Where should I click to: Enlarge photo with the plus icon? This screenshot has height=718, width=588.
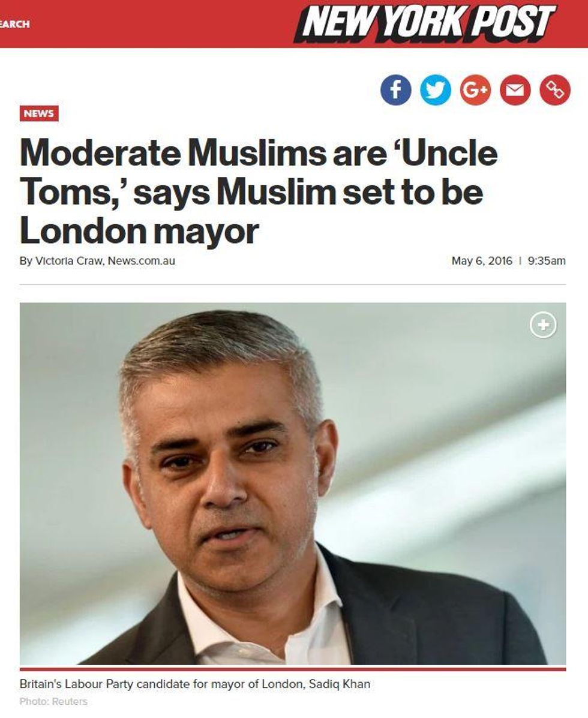[543, 325]
